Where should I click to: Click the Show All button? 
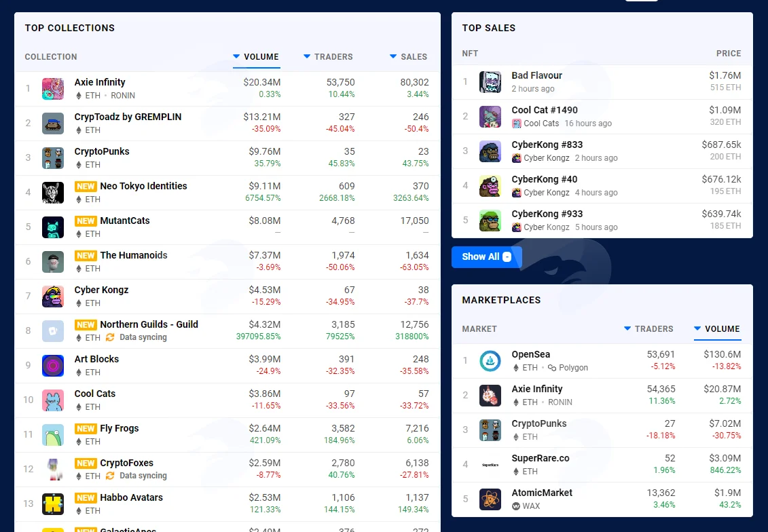(487, 257)
